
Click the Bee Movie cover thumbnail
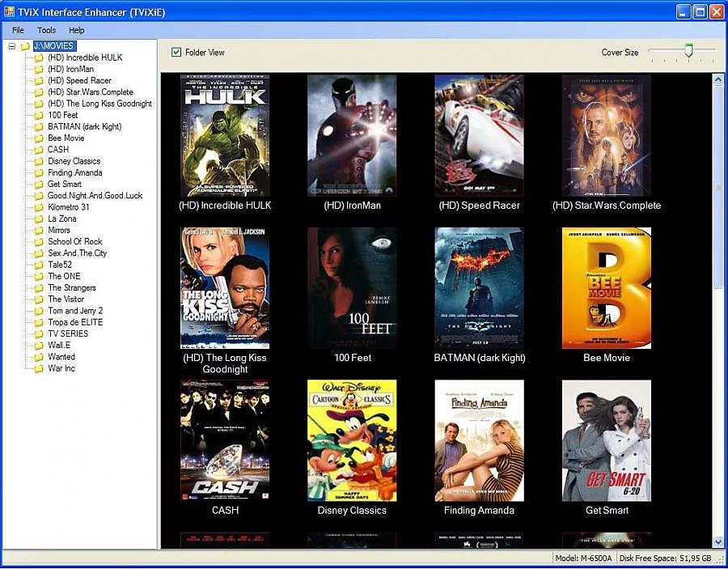[607, 288]
